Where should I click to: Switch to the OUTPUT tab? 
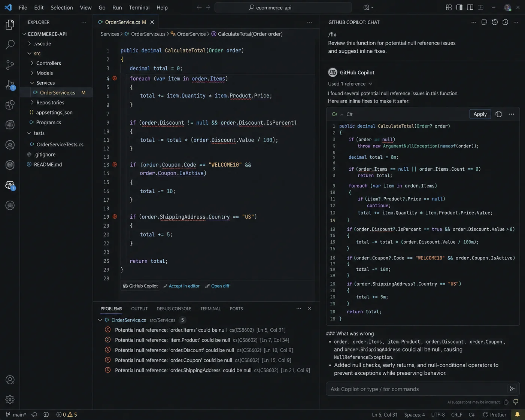pyautogui.click(x=139, y=308)
